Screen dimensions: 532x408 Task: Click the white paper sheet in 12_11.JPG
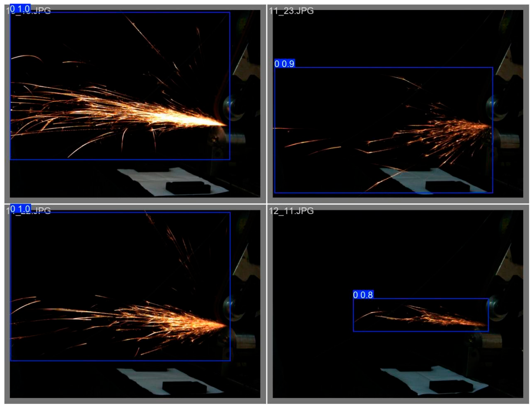coord(413,379)
